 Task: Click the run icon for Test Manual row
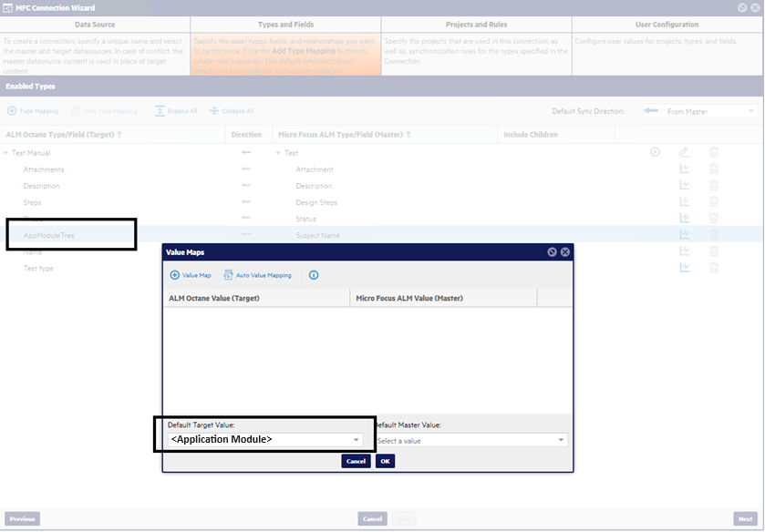[x=656, y=152]
